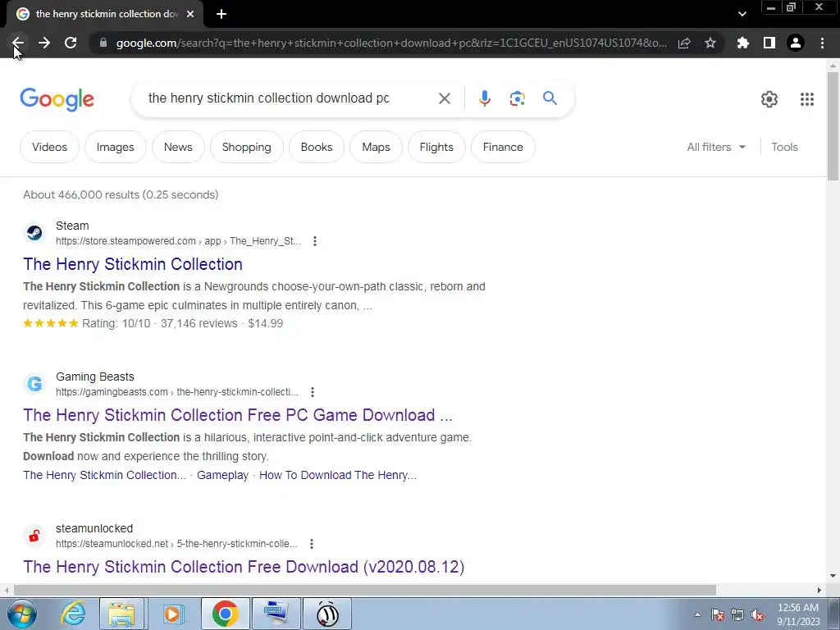Click the Google logo
Screen dimensions: 840x630
(57, 99)
